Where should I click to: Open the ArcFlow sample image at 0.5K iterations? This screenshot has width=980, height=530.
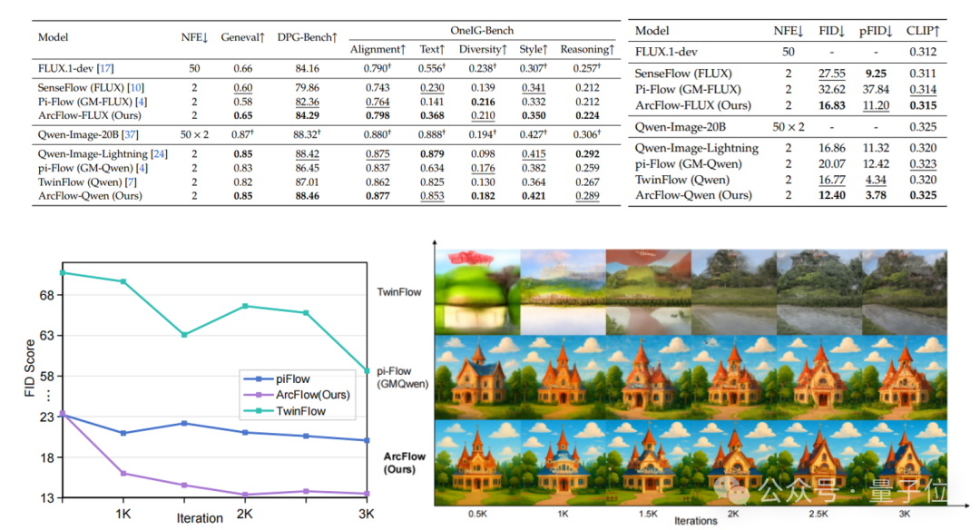477,463
